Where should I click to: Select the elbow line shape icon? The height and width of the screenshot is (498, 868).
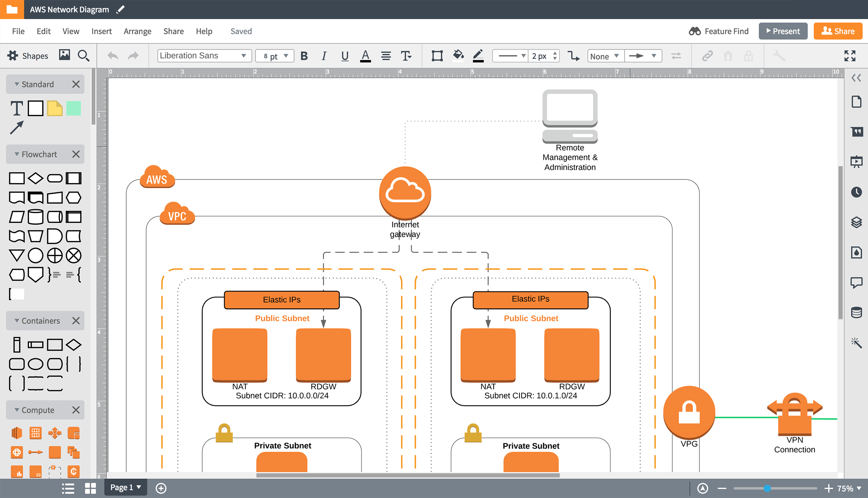pos(573,56)
